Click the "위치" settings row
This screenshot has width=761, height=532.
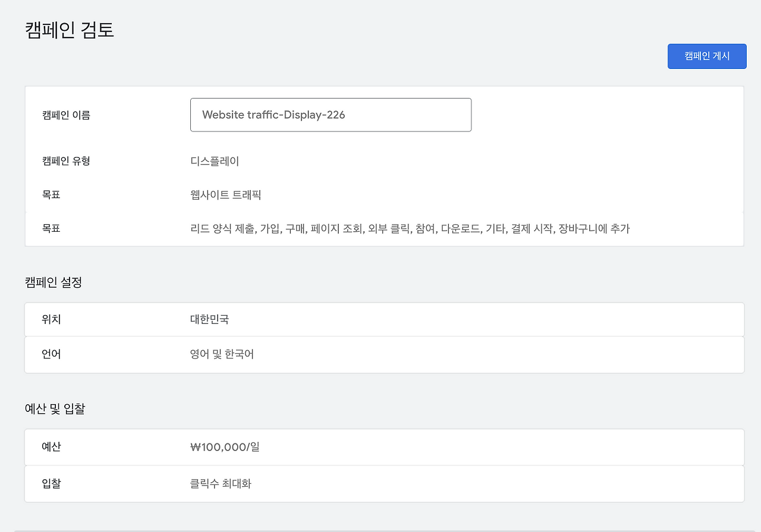[51, 319]
